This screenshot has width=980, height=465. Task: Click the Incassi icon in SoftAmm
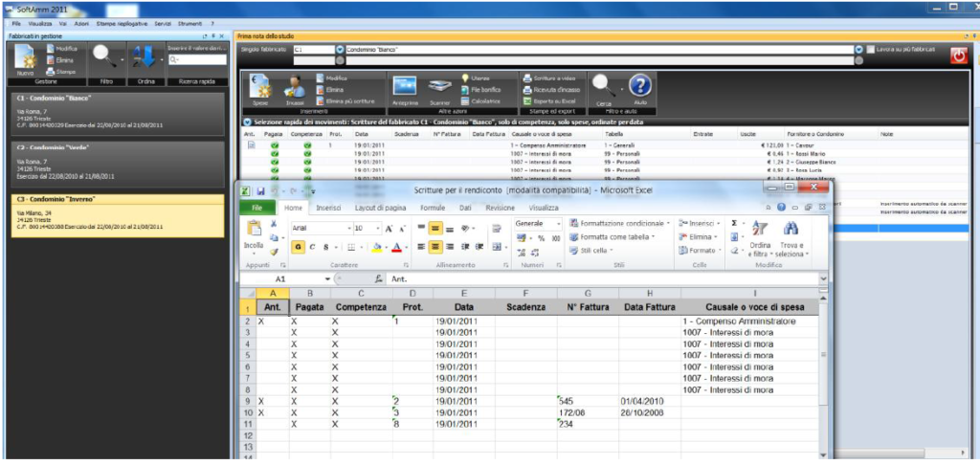pos(295,88)
